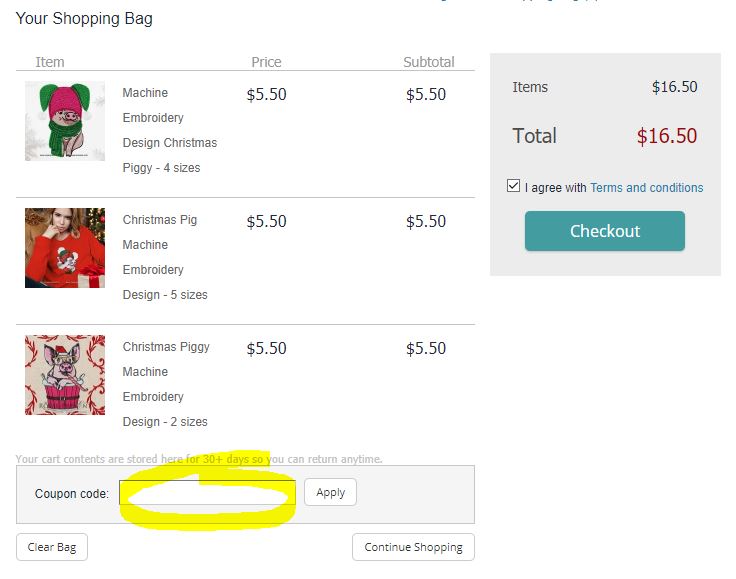Open the Terms and conditions link
Image resolution: width=736 pixels, height=579 pixels.
(x=646, y=187)
